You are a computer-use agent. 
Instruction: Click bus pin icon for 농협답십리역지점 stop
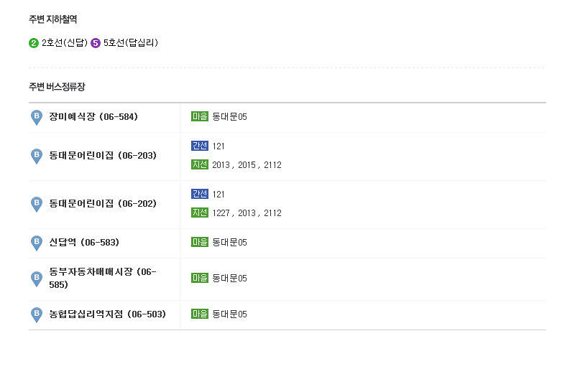tap(37, 314)
